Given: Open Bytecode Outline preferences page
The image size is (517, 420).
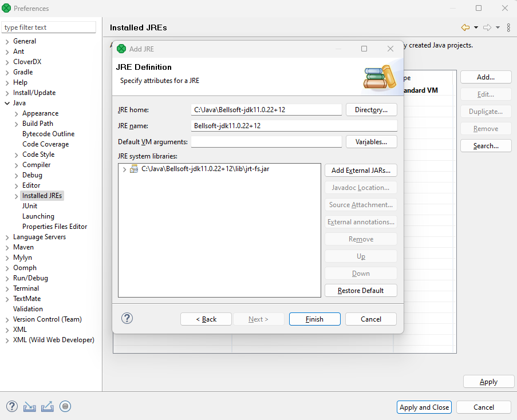Looking at the screenshot, I should [48, 134].
